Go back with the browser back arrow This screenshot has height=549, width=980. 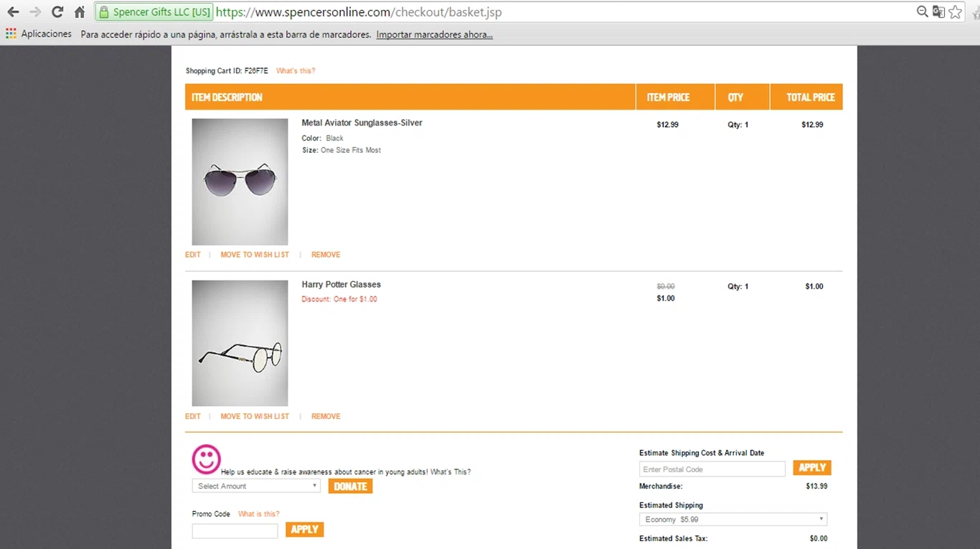pos(13,12)
